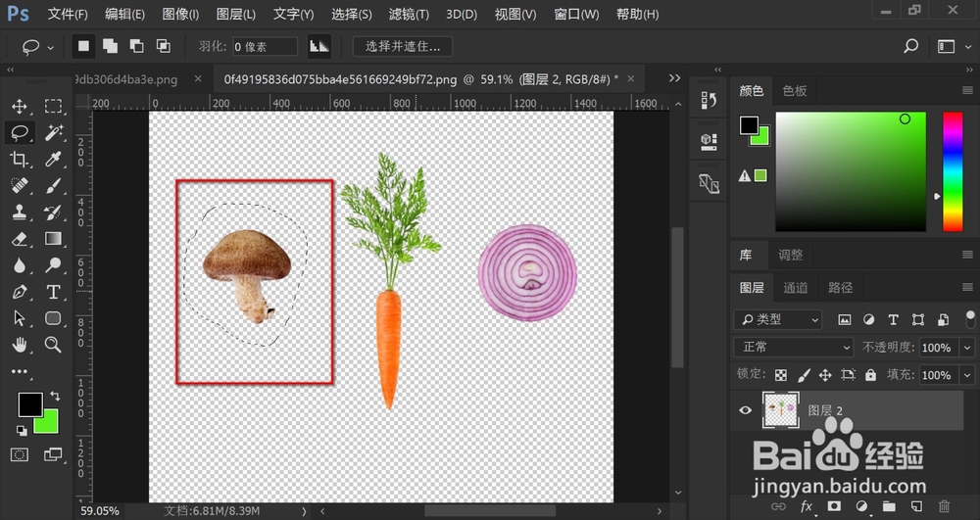Select the Move tool
This screenshot has height=520, width=980.
point(20,106)
